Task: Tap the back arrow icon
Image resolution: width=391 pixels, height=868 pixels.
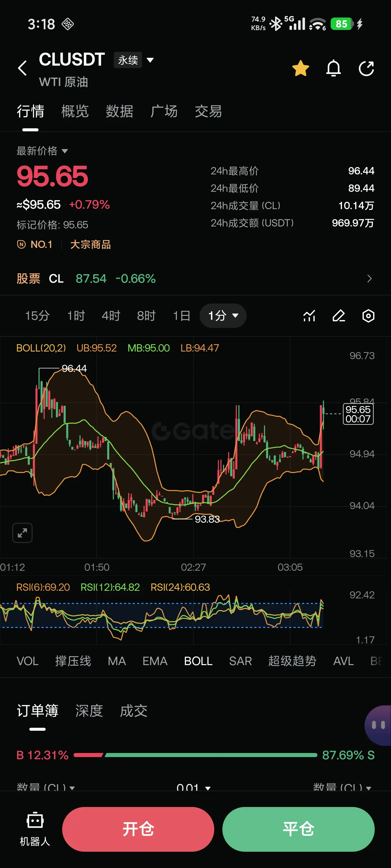Action: (22, 68)
